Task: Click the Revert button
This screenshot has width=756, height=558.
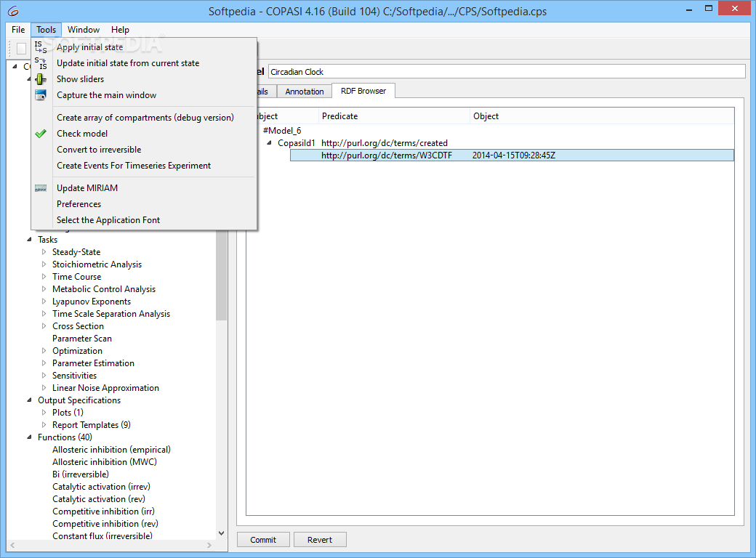Action: point(320,540)
